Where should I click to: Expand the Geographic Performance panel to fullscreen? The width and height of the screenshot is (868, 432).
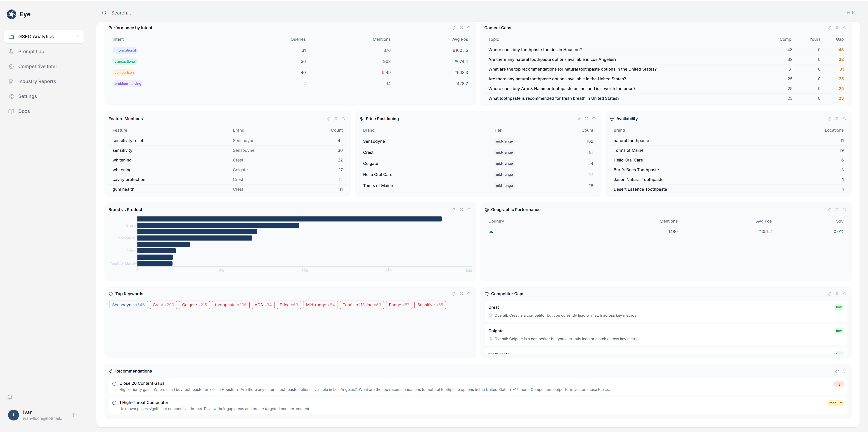click(837, 210)
